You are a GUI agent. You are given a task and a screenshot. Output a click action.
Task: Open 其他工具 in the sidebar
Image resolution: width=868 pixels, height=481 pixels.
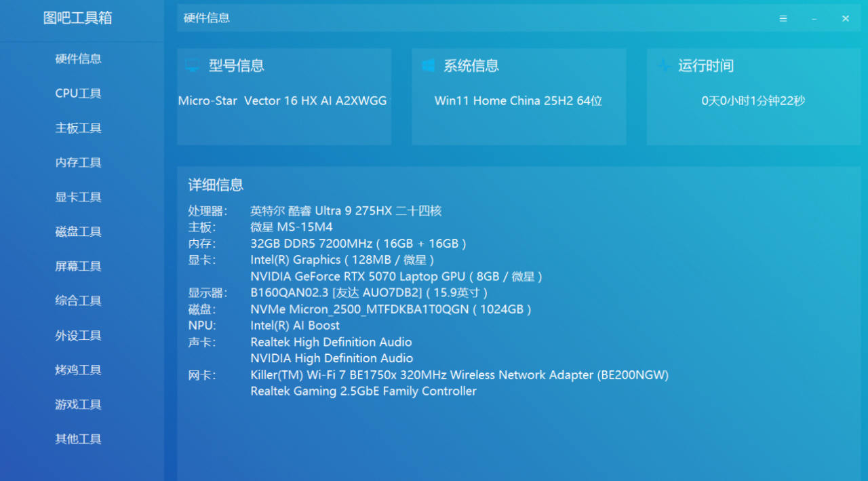click(x=79, y=440)
